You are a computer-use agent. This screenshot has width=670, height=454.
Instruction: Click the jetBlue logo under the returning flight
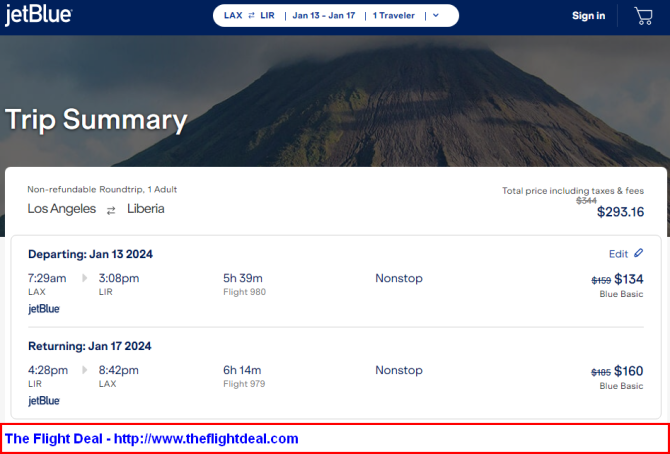click(x=44, y=401)
